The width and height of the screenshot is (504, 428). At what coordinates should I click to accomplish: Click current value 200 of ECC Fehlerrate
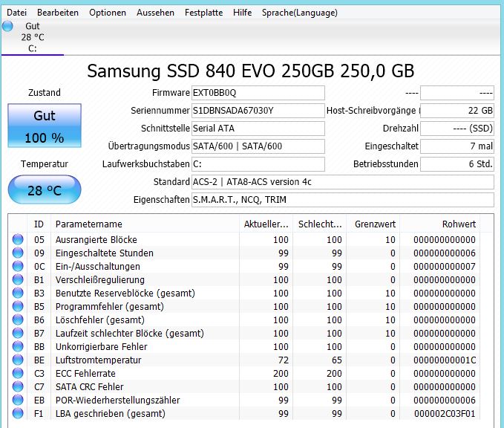click(281, 373)
